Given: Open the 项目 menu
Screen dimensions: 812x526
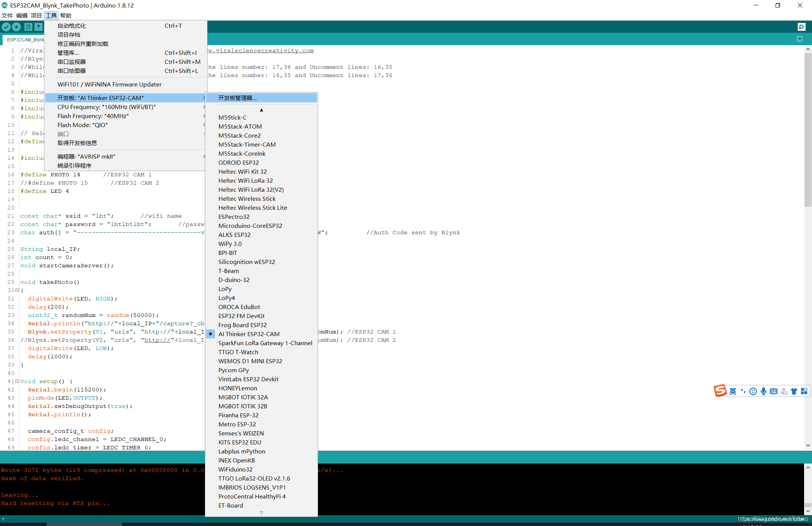Looking at the screenshot, I should pos(36,15).
